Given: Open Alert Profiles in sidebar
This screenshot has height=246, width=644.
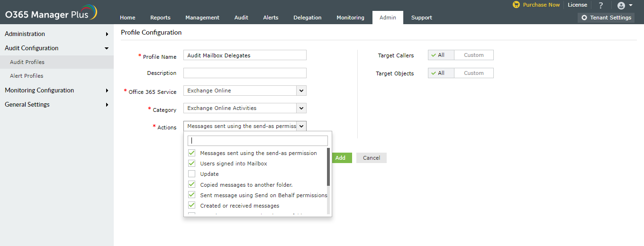Looking at the screenshot, I should [x=57, y=76].
